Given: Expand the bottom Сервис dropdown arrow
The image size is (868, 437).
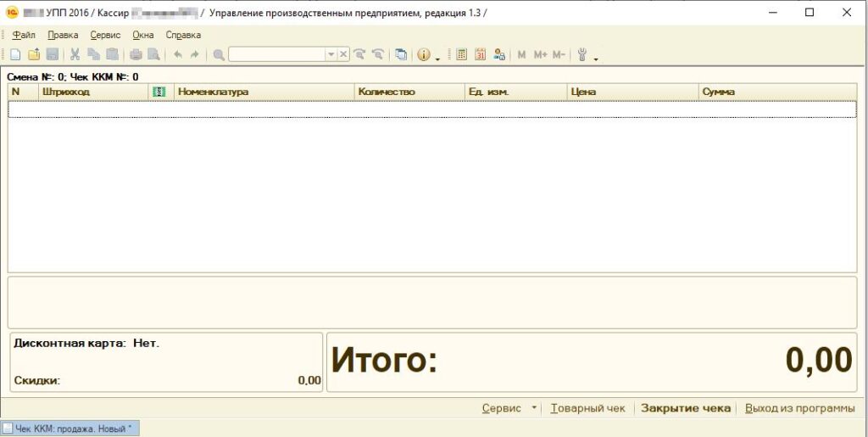Looking at the screenshot, I should [x=534, y=407].
